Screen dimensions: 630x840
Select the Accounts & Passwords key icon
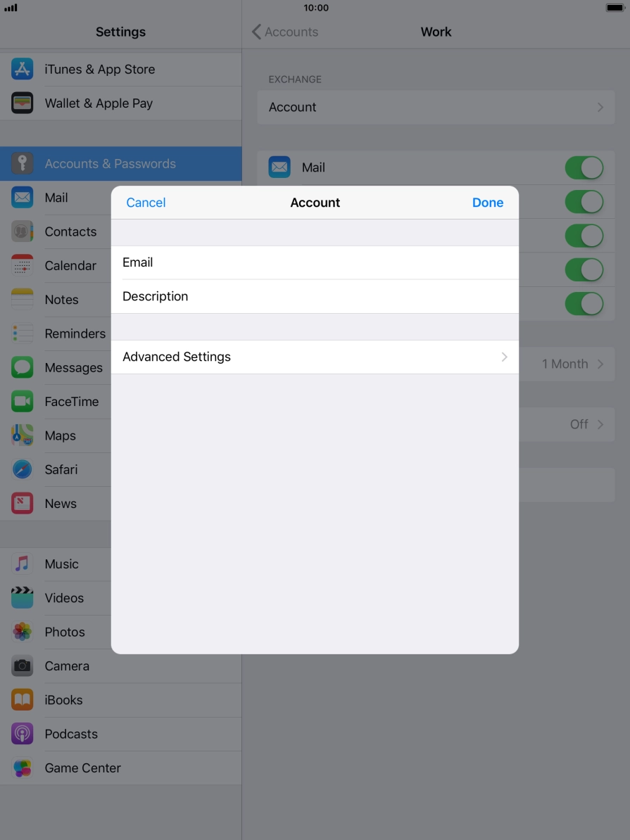click(x=22, y=163)
